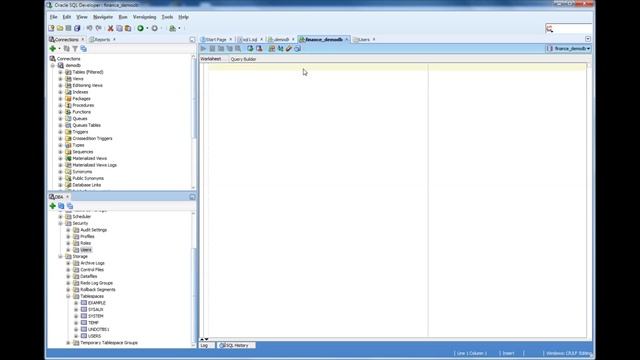640x360 pixels.
Task: Select the Datafiles node under Storage
Action: pos(89,276)
